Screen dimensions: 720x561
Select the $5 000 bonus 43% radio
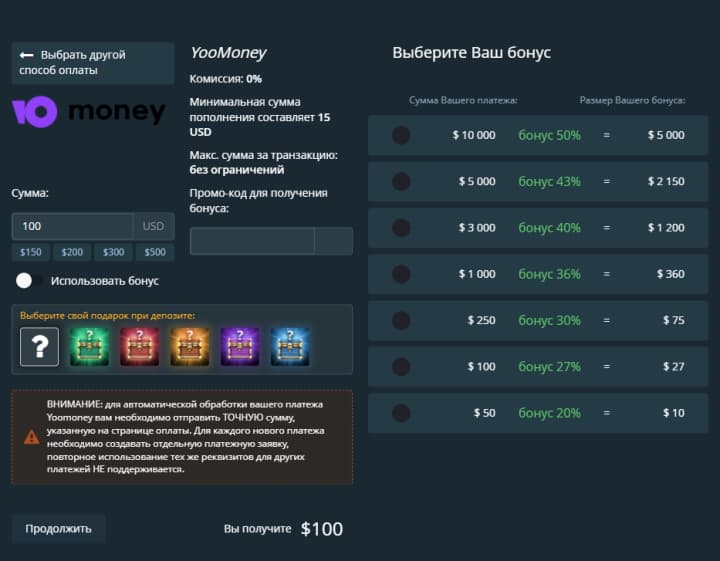coord(401,182)
